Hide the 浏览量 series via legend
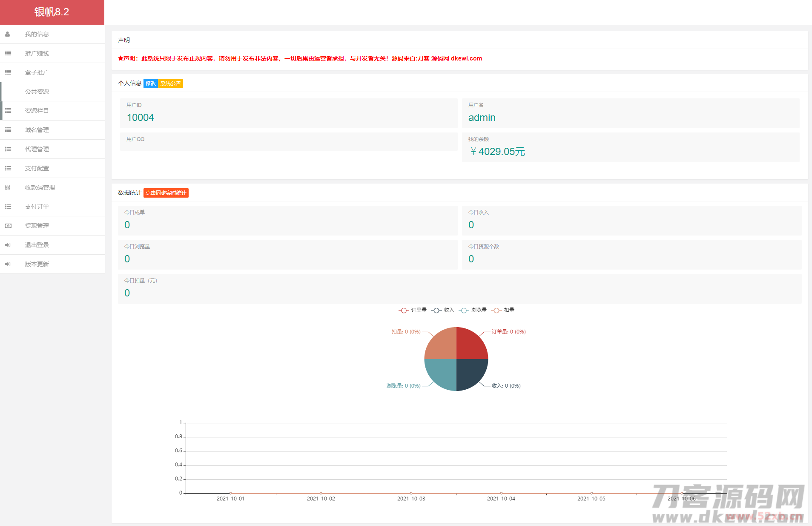Screen dimensions: 812x526 pyautogui.click(x=473, y=310)
